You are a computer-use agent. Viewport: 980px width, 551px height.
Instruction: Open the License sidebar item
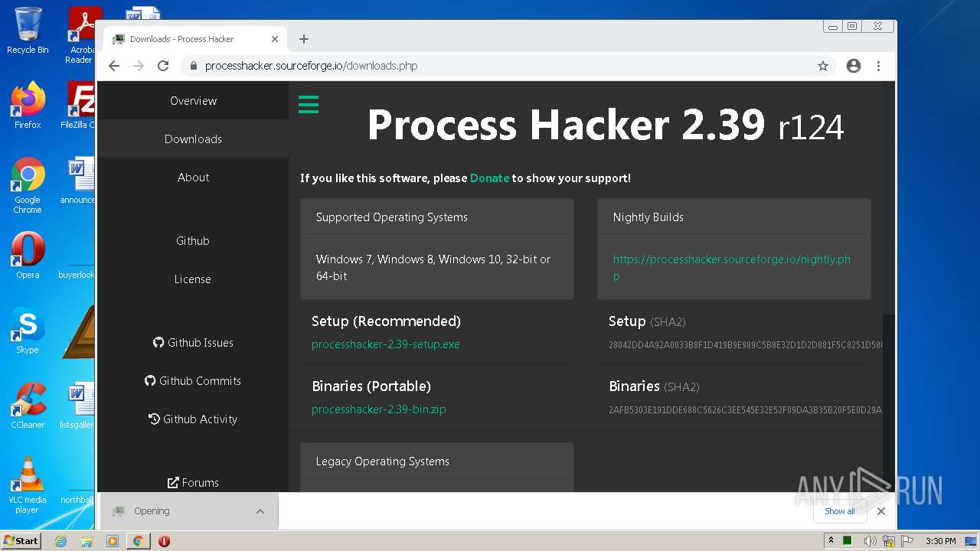click(x=193, y=279)
